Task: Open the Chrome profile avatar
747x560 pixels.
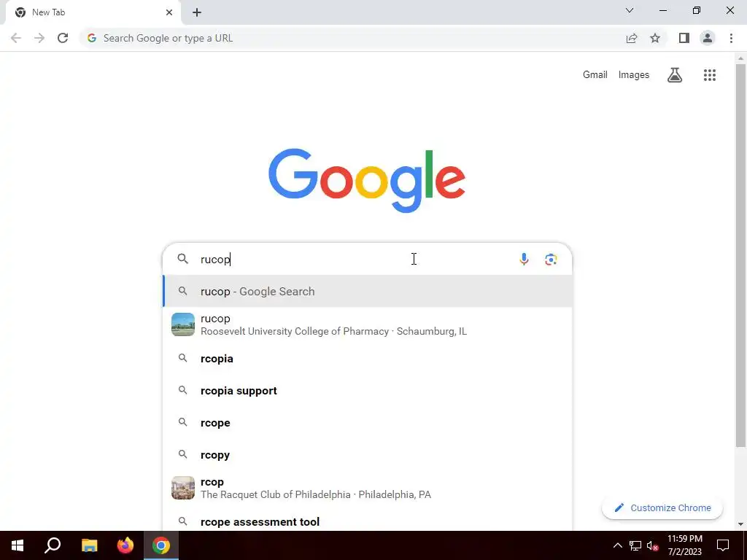Action: [x=708, y=38]
